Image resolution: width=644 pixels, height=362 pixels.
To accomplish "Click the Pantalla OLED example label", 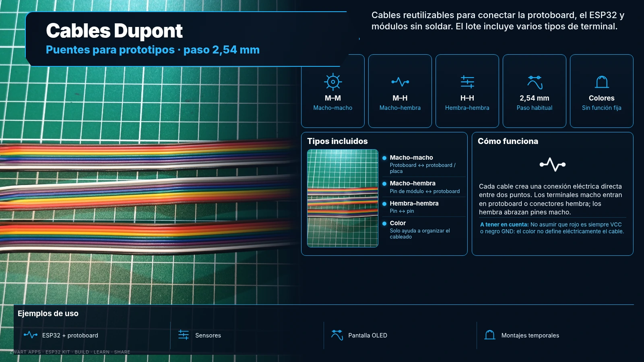I will (x=367, y=335).
